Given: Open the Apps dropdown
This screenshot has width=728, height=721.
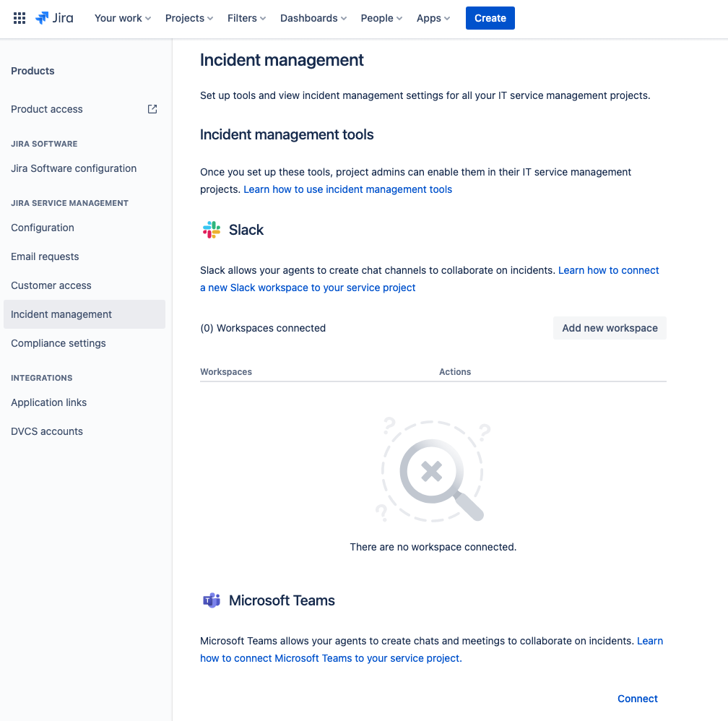Looking at the screenshot, I should 433,18.
